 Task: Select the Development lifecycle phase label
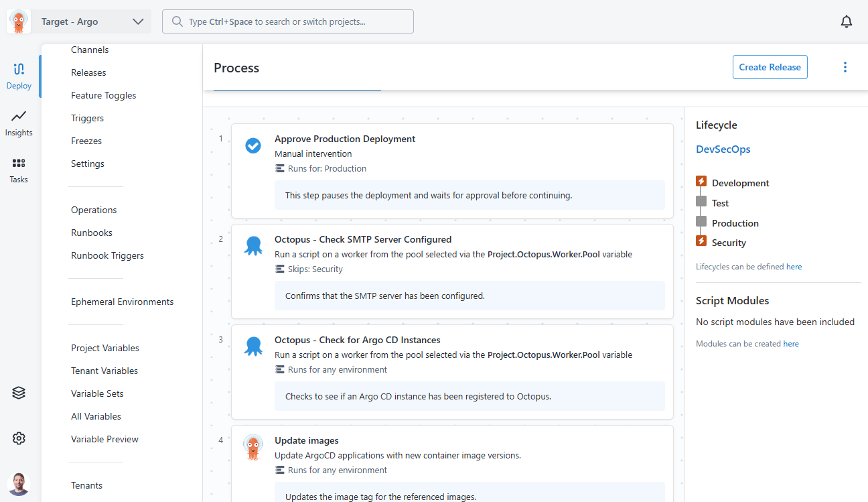(740, 183)
